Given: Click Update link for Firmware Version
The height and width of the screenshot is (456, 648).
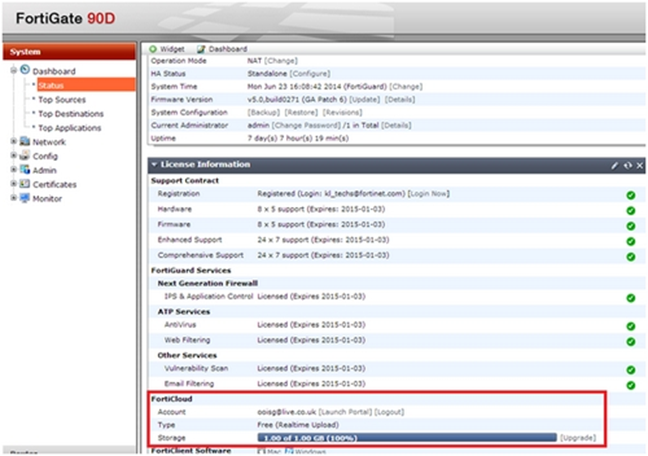Looking at the screenshot, I should (364, 99).
